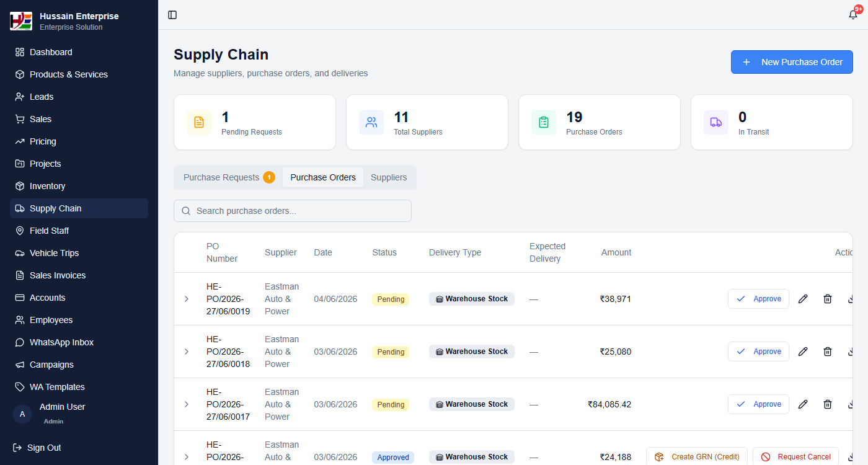Edit purchase order 0019 with pencil icon
The height and width of the screenshot is (465, 868).
(803, 299)
